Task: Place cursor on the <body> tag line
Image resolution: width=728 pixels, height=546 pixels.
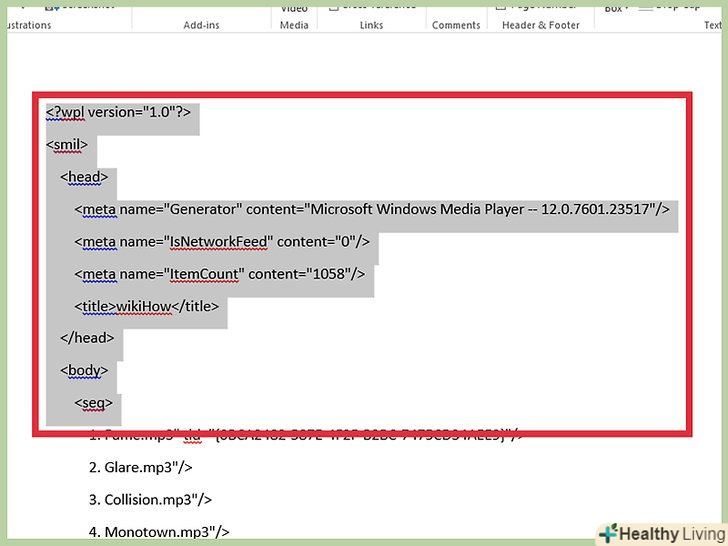Action: [x=84, y=370]
